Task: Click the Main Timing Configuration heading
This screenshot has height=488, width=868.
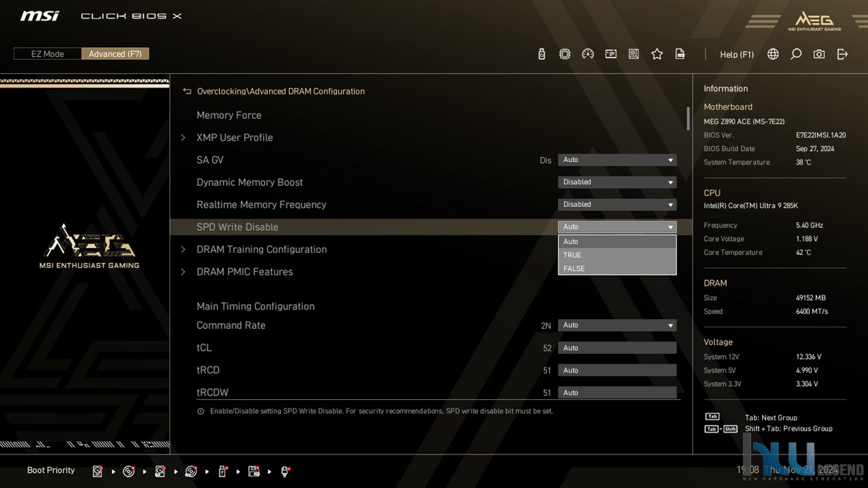Action: [256, 306]
